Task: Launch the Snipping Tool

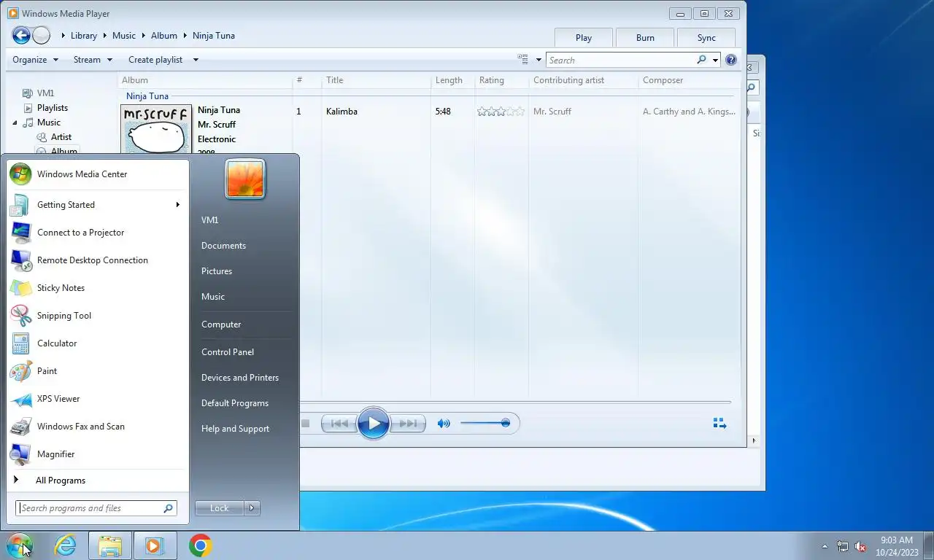Action: 97,316
